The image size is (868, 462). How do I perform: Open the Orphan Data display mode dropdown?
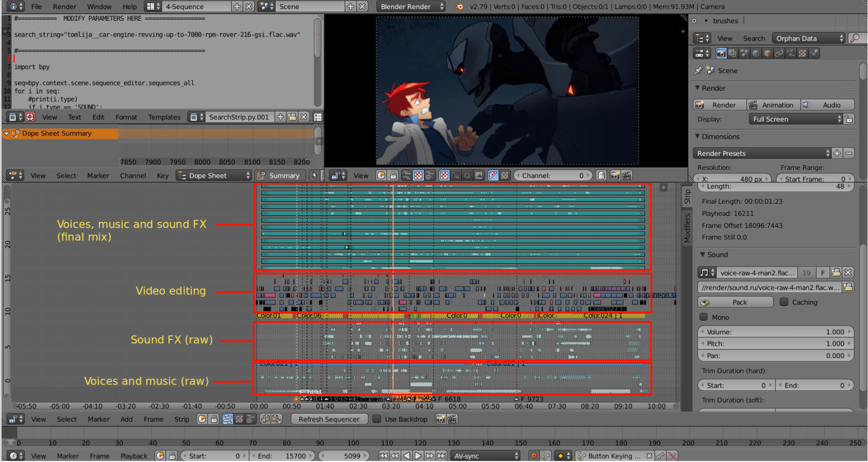tap(809, 38)
